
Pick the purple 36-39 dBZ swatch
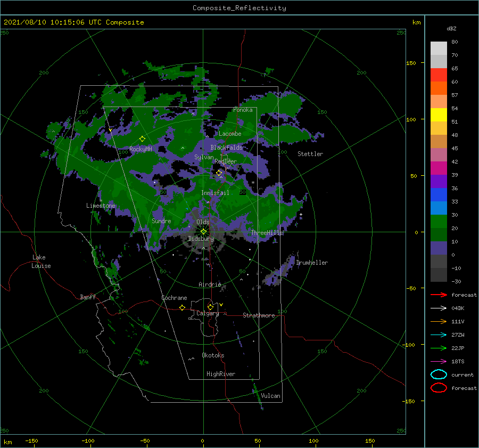click(439, 182)
